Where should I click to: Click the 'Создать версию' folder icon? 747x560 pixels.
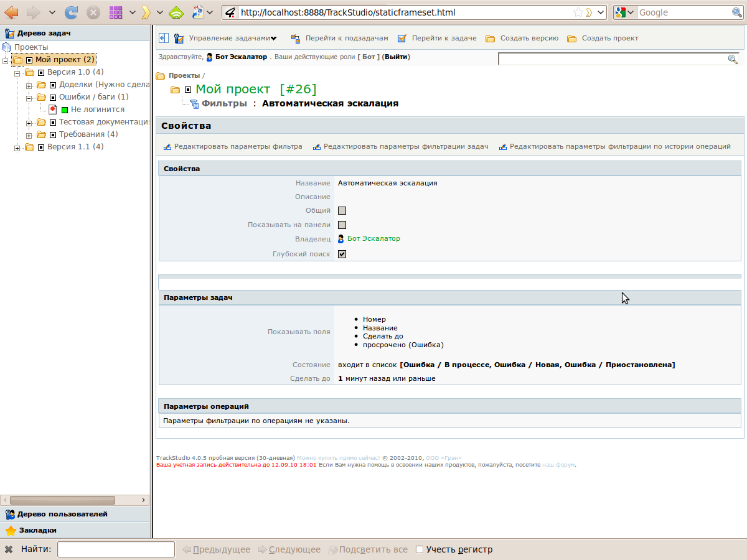tap(490, 39)
